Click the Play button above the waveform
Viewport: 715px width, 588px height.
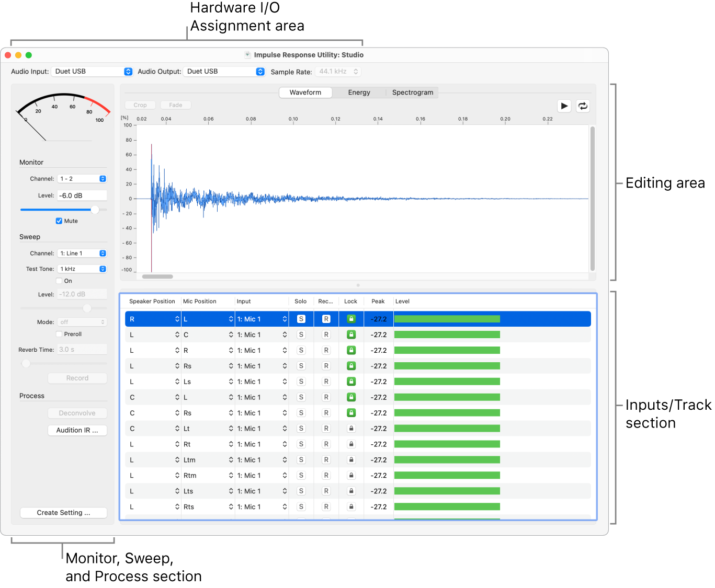click(564, 106)
